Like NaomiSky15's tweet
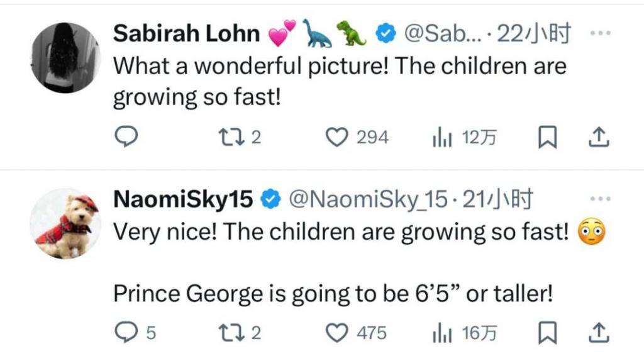644x361 pixels. click(340, 333)
